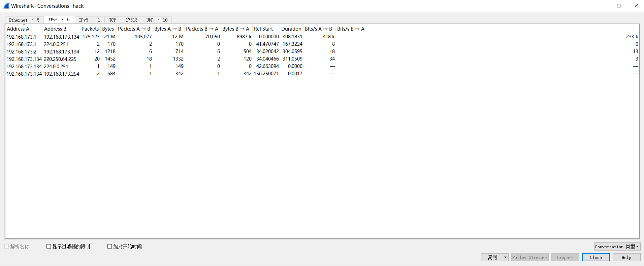Sort by Packets column header
Screen dimensions: 644x266
point(90,29)
